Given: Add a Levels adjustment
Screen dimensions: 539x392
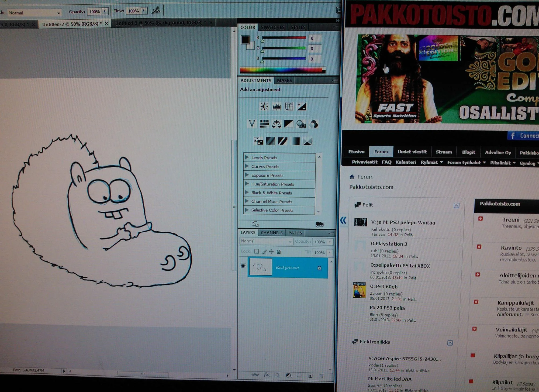Looking at the screenshot, I should tap(277, 107).
